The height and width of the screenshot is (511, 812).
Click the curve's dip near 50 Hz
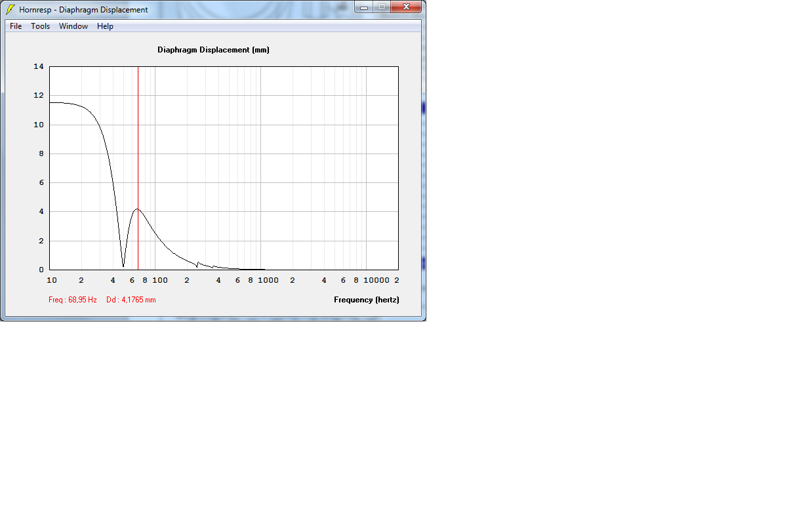(x=123, y=266)
